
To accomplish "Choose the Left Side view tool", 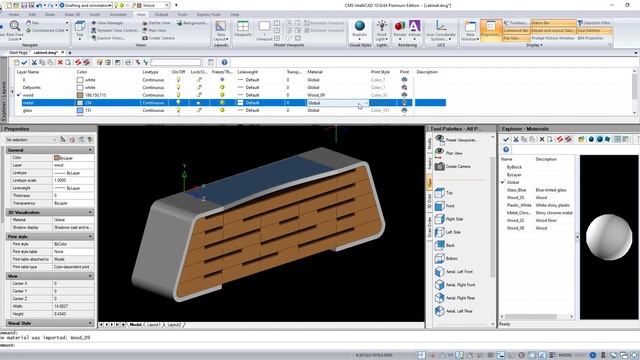I will (x=447, y=232).
